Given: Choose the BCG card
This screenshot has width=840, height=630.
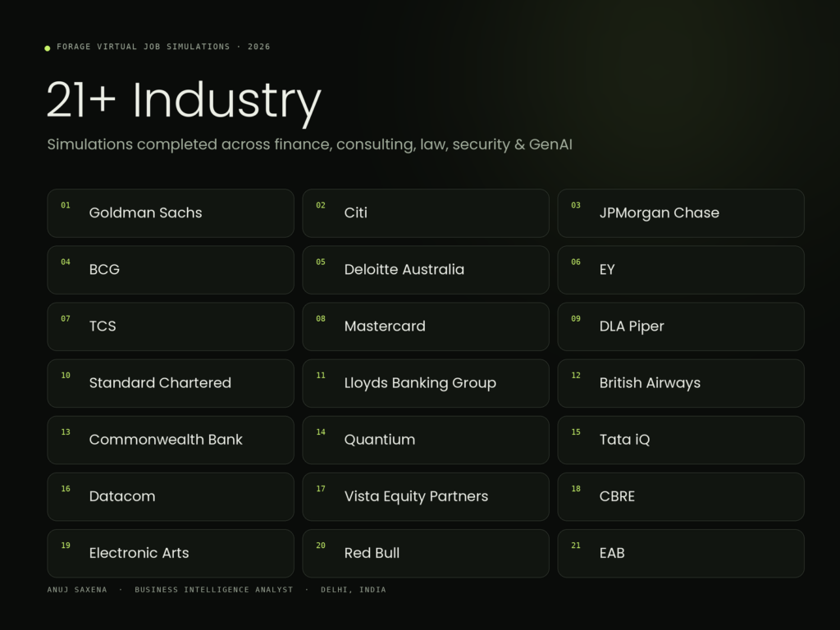Looking at the screenshot, I should pos(171,270).
